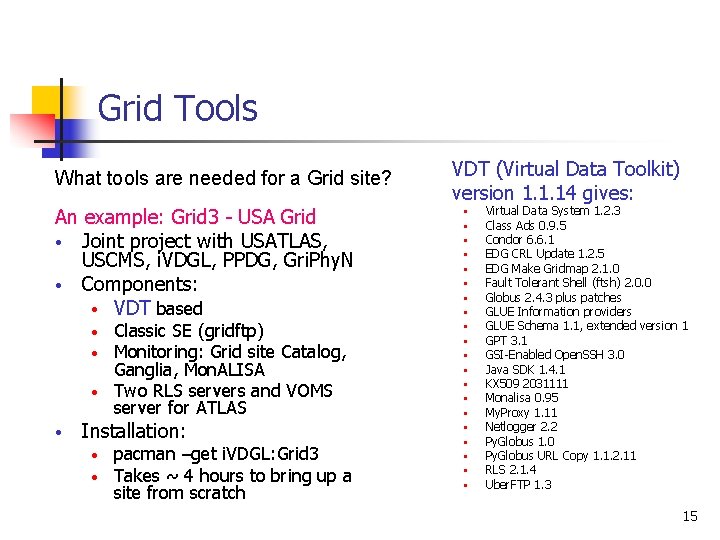This screenshot has width=720, height=540.
Task: Select 'UberFTP 1.3' item
Action: coord(518,485)
